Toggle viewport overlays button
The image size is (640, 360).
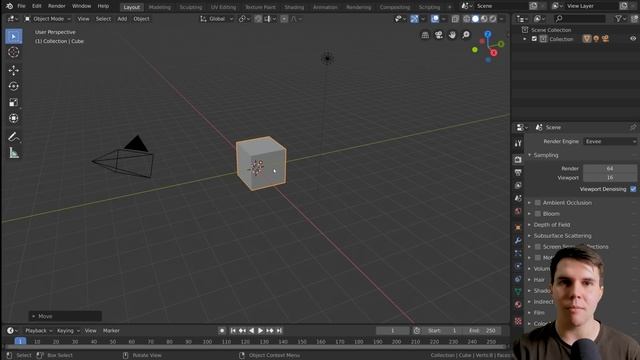pyautogui.click(x=435, y=19)
